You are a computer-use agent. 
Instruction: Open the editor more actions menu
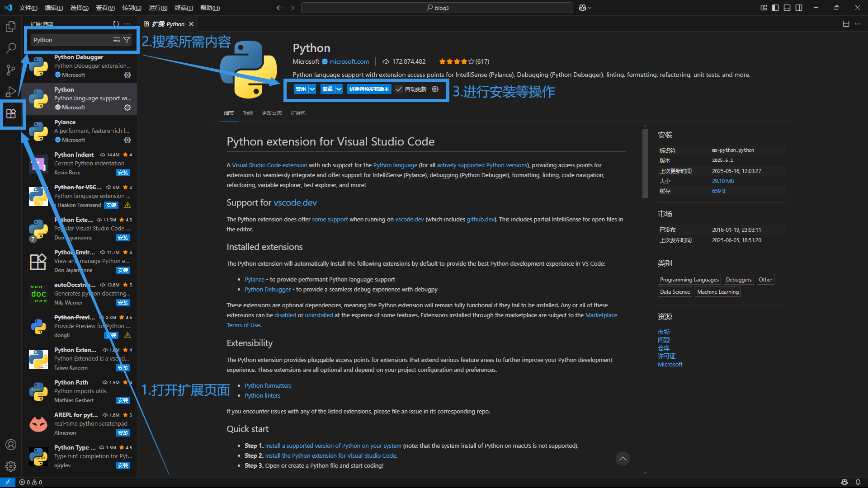(858, 24)
